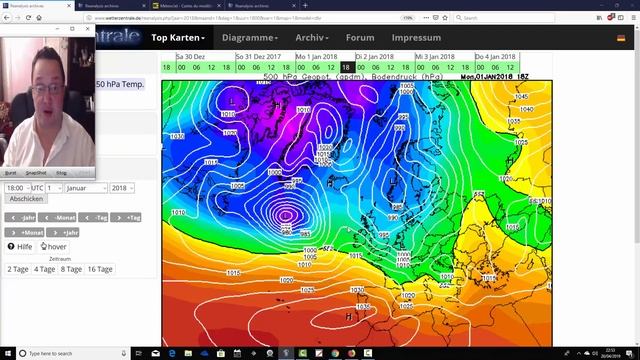Open the Januar month dropdown
This screenshot has height=360, width=640.
86,188
